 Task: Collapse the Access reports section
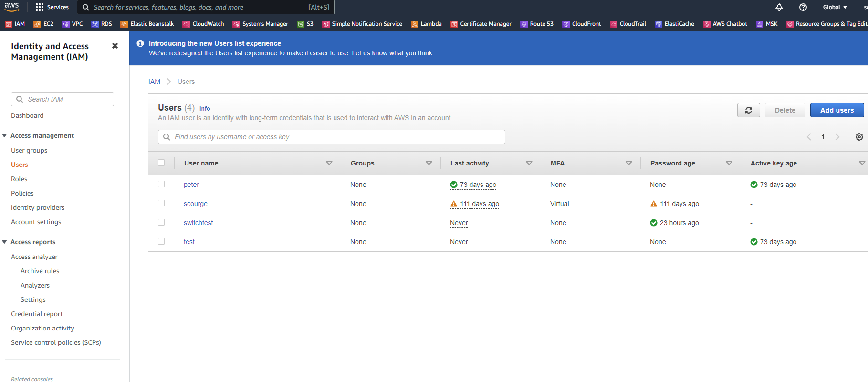pos(5,242)
